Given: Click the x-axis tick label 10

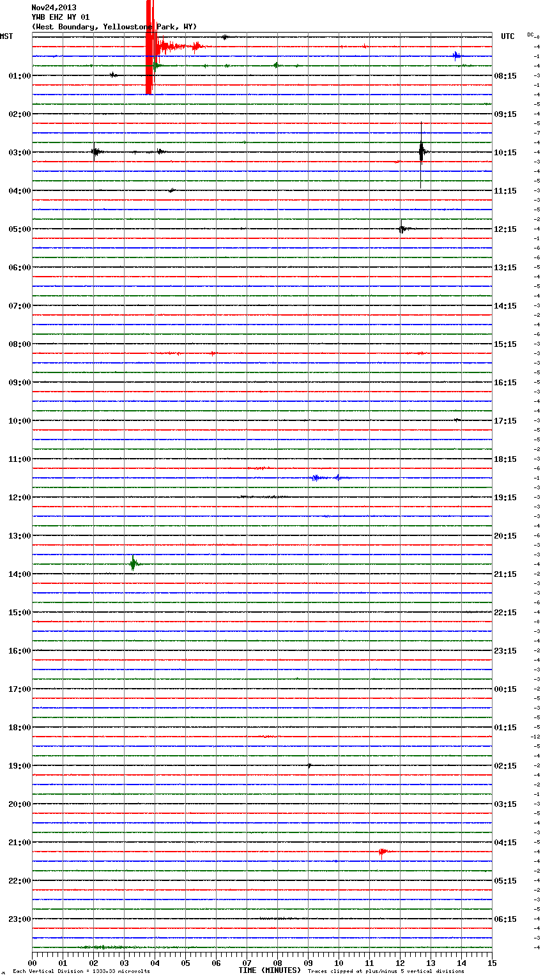Looking at the screenshot, I should (339, 963).
